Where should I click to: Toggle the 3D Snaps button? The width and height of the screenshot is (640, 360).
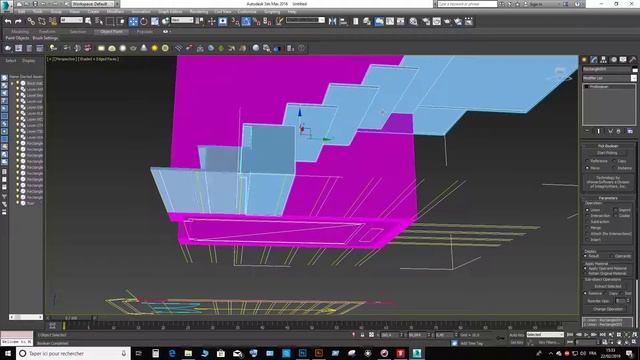coord(236,21)
